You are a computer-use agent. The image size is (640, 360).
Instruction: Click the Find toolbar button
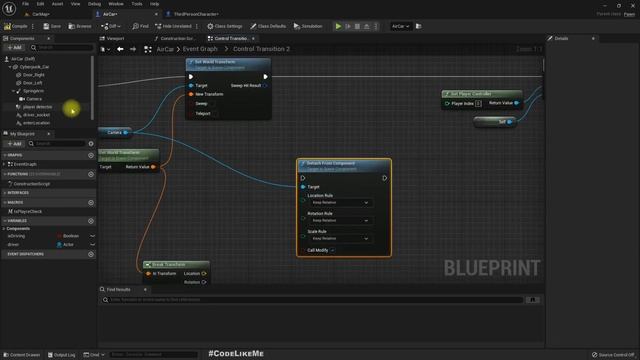pyautogui.click(x=140, y=26)
